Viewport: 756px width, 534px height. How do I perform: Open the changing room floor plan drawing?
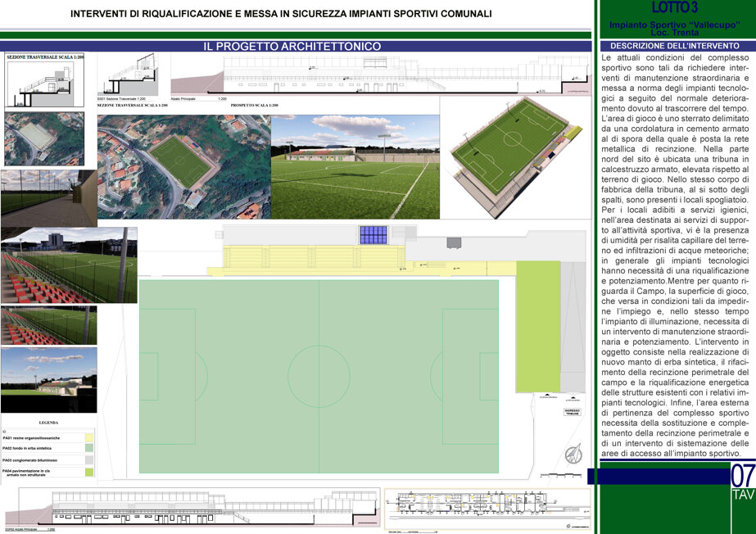click(x=488, y=509)
